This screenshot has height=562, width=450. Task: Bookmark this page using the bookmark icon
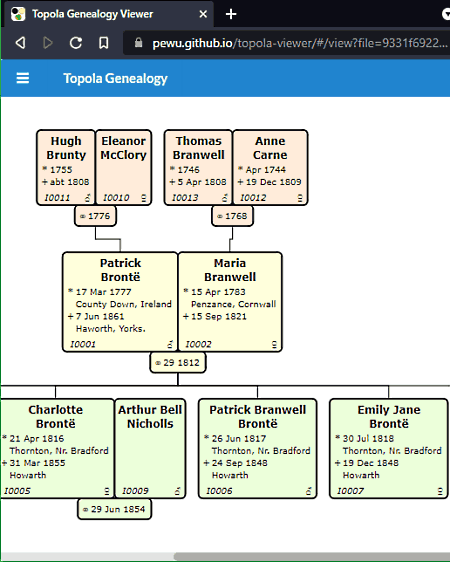click(x=104, y=43)
